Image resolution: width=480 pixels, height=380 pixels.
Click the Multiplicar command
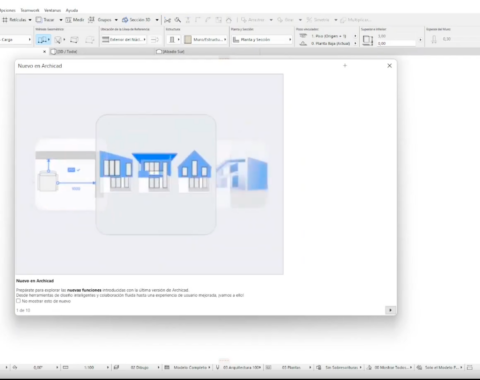[355, 20]
